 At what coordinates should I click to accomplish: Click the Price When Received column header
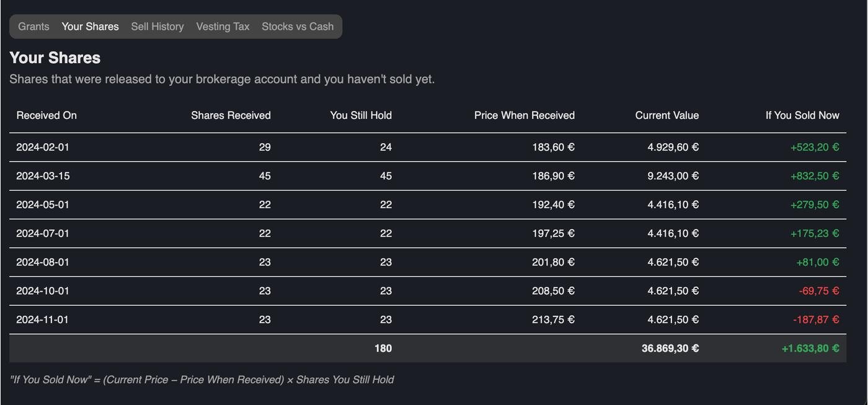525,115
